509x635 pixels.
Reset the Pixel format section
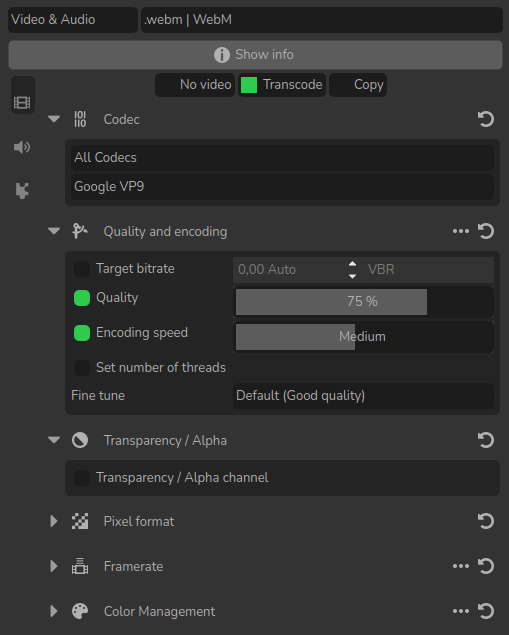(x=486, y=521)
